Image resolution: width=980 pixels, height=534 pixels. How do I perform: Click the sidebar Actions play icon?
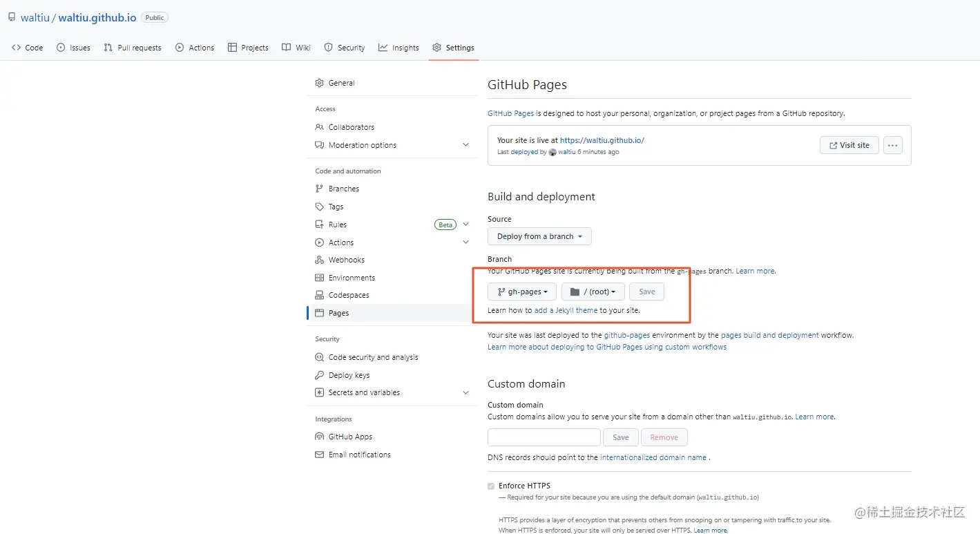pyautogui.click(x=319, y=242)
